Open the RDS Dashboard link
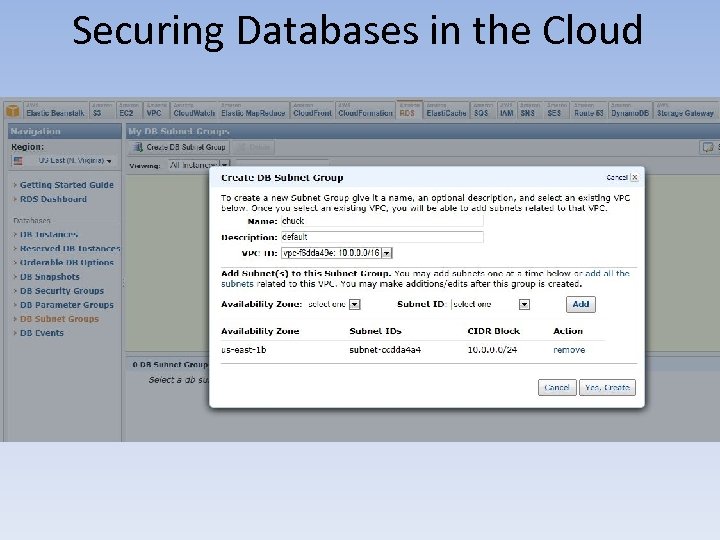Screen dimensions: 720x540 53,199
